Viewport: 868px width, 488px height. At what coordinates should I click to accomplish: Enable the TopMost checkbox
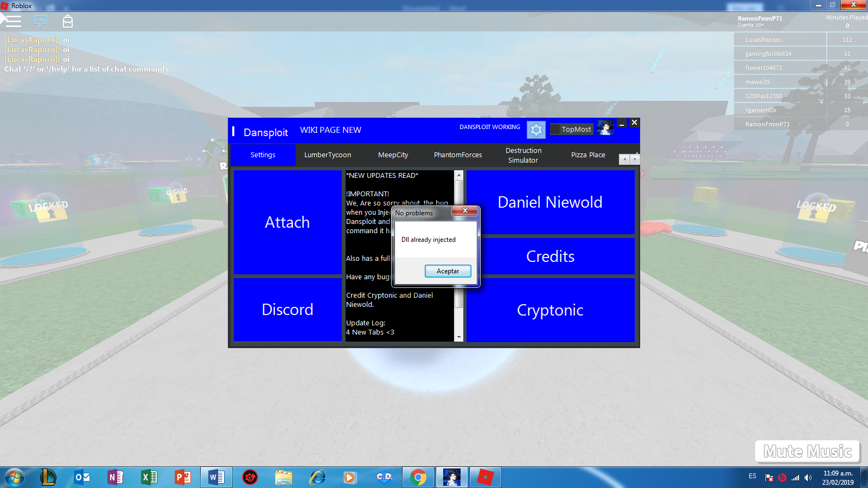(x=556, y=130)
